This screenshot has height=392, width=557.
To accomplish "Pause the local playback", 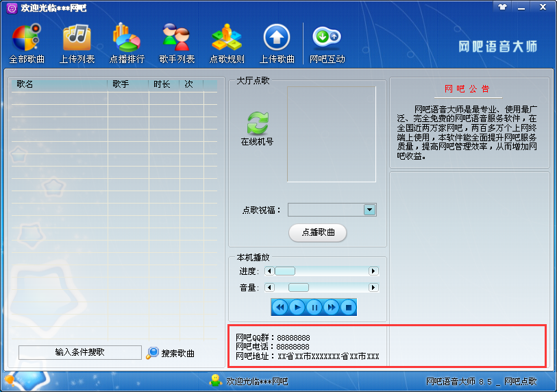I will click(x=314, y=308).
